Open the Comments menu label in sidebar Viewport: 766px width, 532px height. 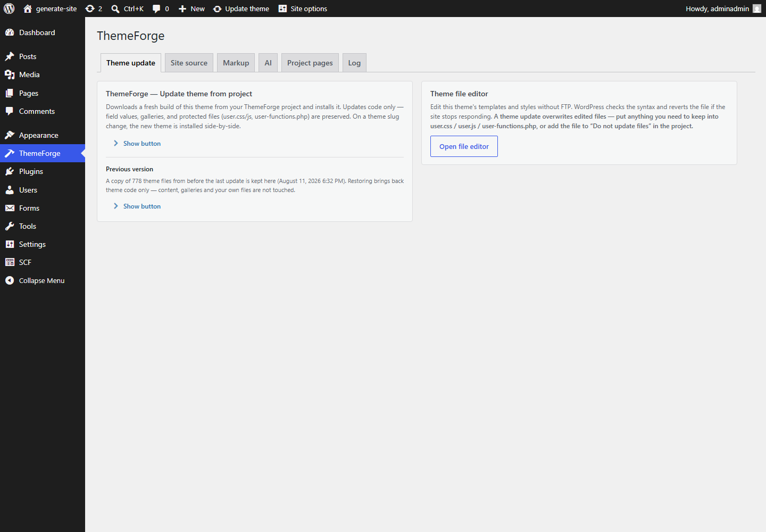tap(37, 111)
